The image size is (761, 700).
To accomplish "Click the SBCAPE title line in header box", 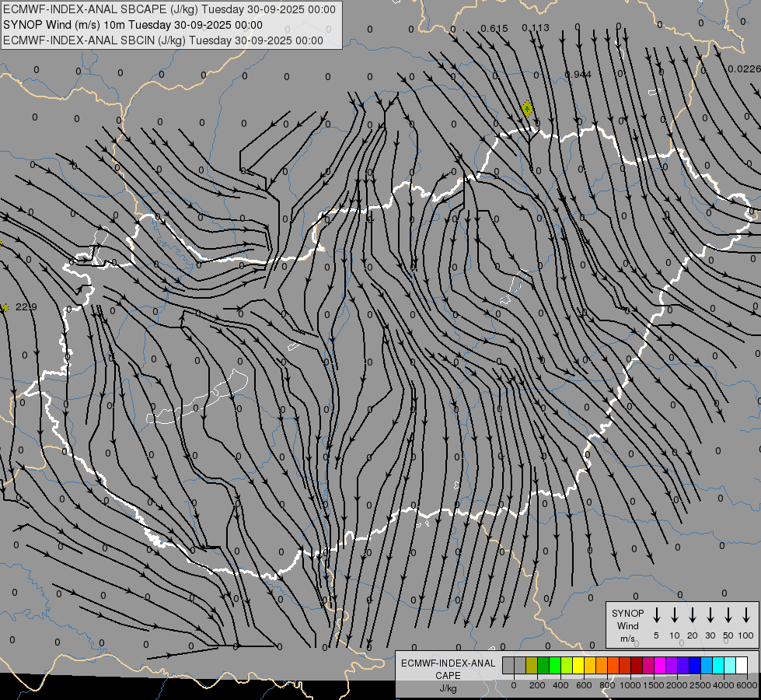I will pos(169,9).
